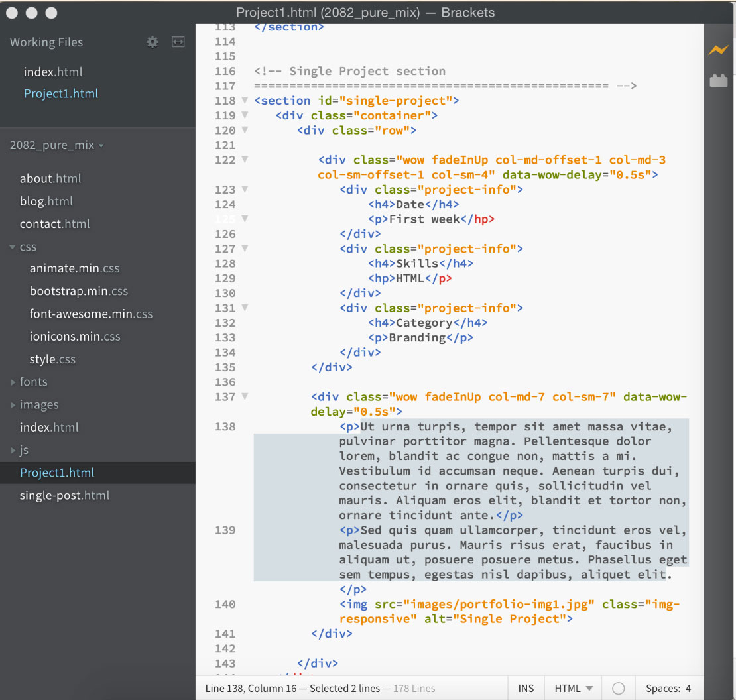Screen dimensions: 736x700
Task: Click line number 140 in gutter
Action: pyautogui.click(x=225, y=605)
